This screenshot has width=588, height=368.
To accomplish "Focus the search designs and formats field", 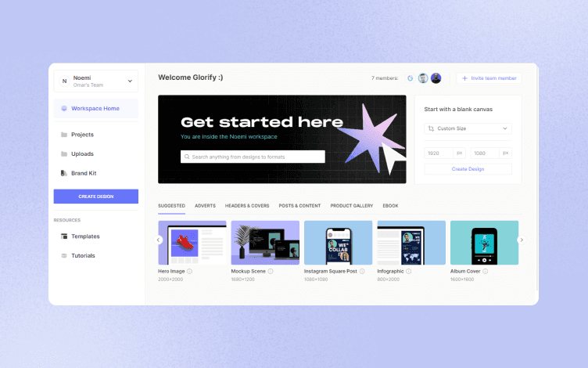I will tap(253, 157).
